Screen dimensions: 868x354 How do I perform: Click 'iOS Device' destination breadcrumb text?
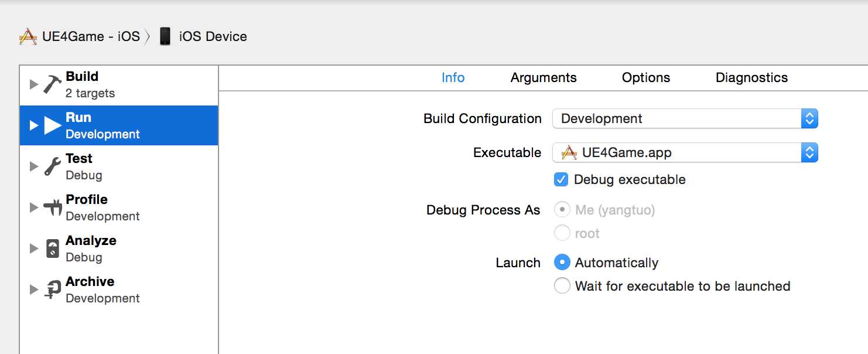tap(213, 36)
